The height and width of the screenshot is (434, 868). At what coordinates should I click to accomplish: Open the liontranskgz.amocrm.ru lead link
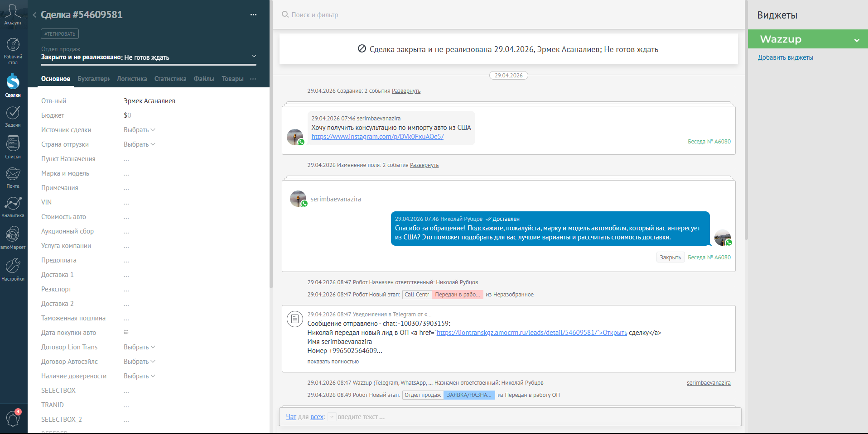[x=532, y=333]
